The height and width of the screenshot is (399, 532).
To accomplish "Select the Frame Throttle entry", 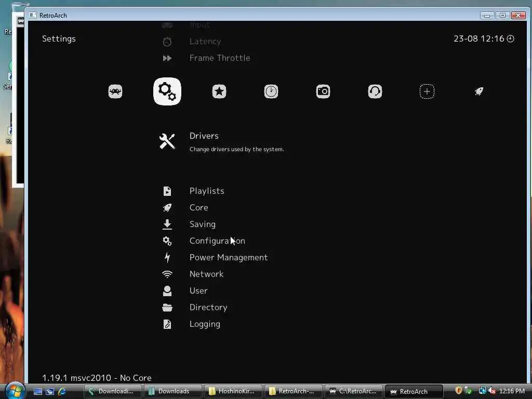I will pos(220,58).
